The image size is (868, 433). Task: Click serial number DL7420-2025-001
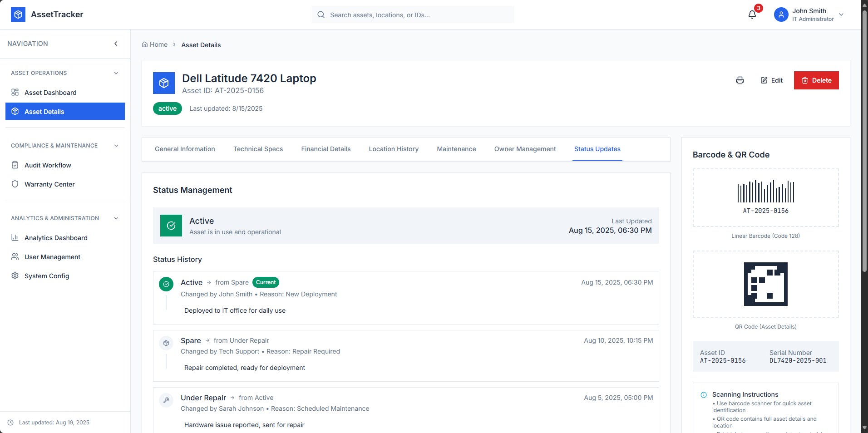coord(798,361)
